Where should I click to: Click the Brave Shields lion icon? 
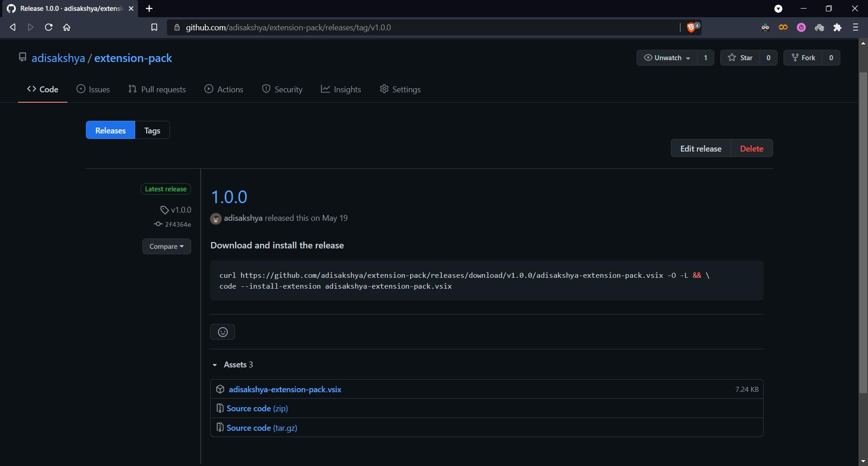tap(691, 28)
